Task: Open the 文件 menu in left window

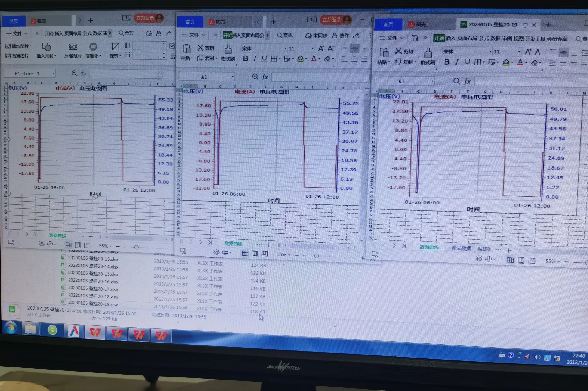Action: pos(17,33)
